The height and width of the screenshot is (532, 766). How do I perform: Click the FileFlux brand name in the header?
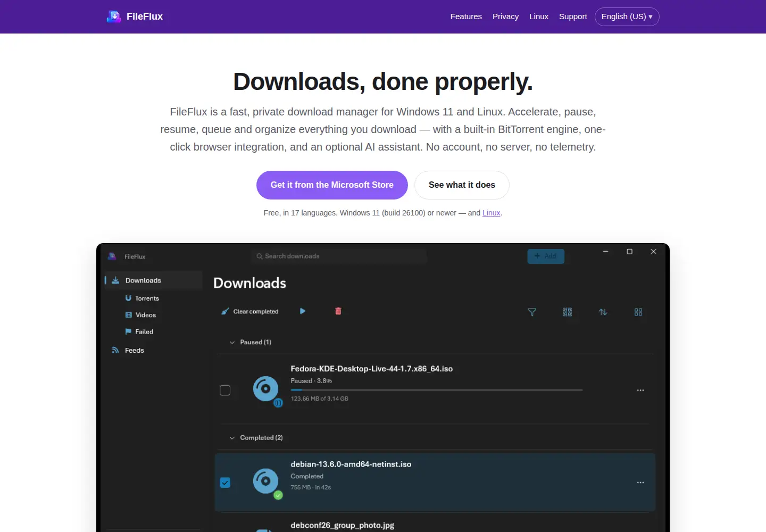click(x=145, y=16)
